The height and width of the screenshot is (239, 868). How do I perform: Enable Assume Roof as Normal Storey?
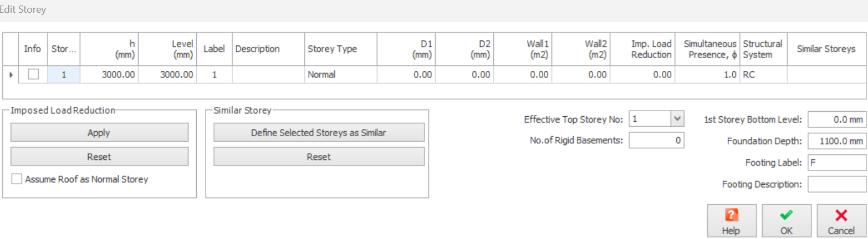click(x=17, y=179)
